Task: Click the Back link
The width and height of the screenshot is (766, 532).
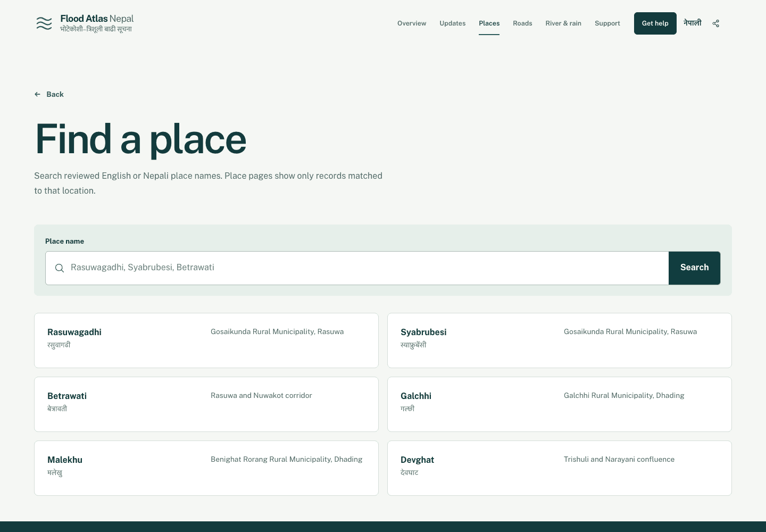Action: tap(49, 94)
